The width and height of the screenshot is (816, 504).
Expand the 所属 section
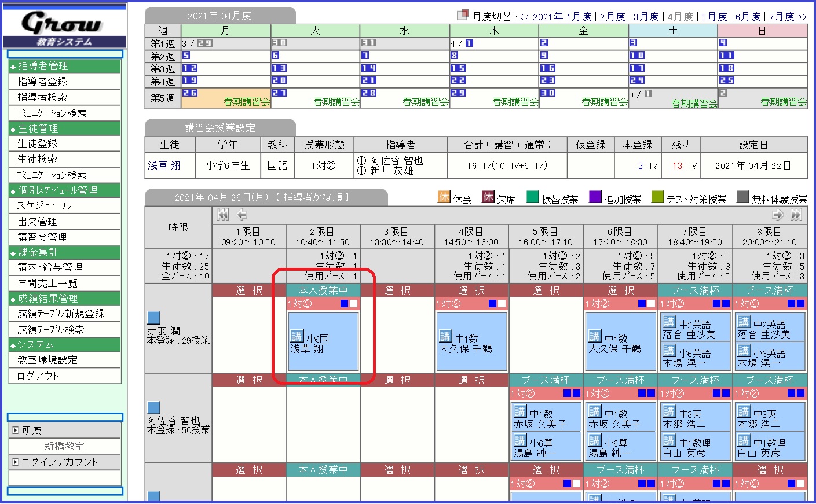[16, 431]
